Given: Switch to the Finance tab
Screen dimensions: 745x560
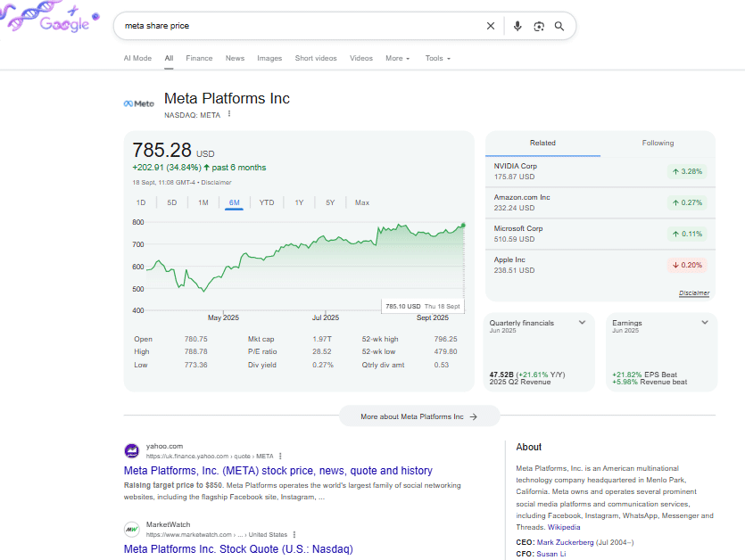Looking at the screenshot, I should (199, 58).
